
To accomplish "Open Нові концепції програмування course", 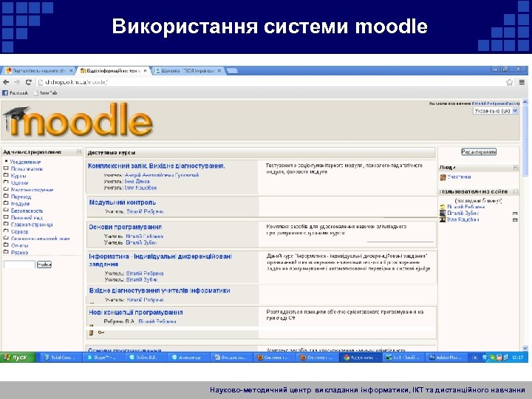I will point(136,312).
